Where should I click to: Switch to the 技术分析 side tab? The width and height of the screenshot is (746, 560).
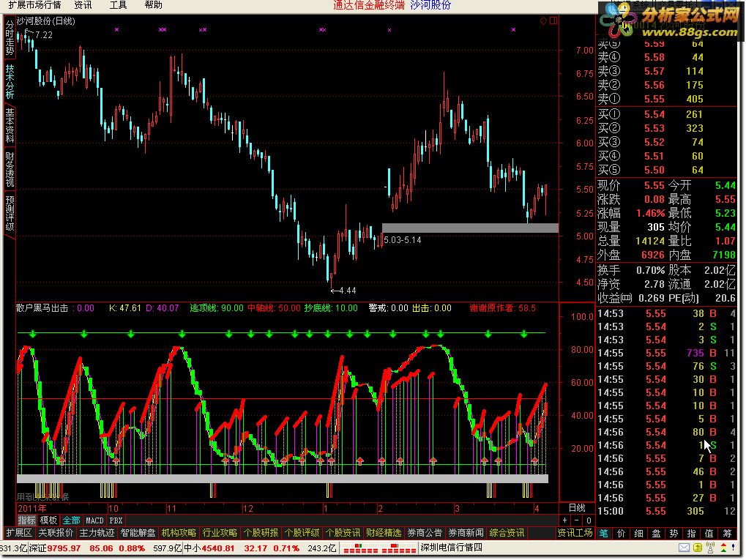[10, 81]
